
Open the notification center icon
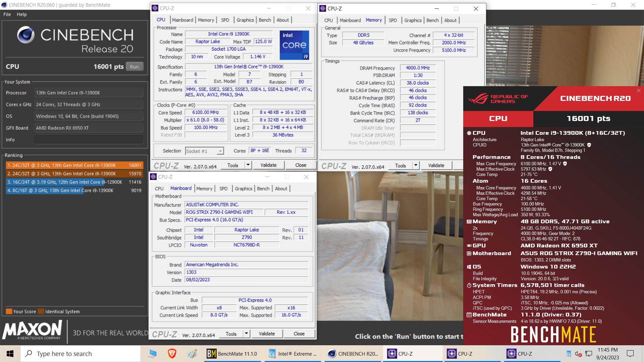[630, 354]
